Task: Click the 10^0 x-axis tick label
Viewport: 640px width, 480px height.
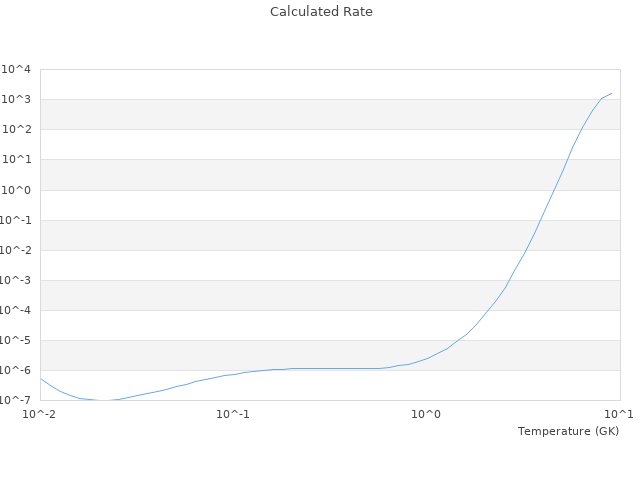Action: click(x=427, y=413)
